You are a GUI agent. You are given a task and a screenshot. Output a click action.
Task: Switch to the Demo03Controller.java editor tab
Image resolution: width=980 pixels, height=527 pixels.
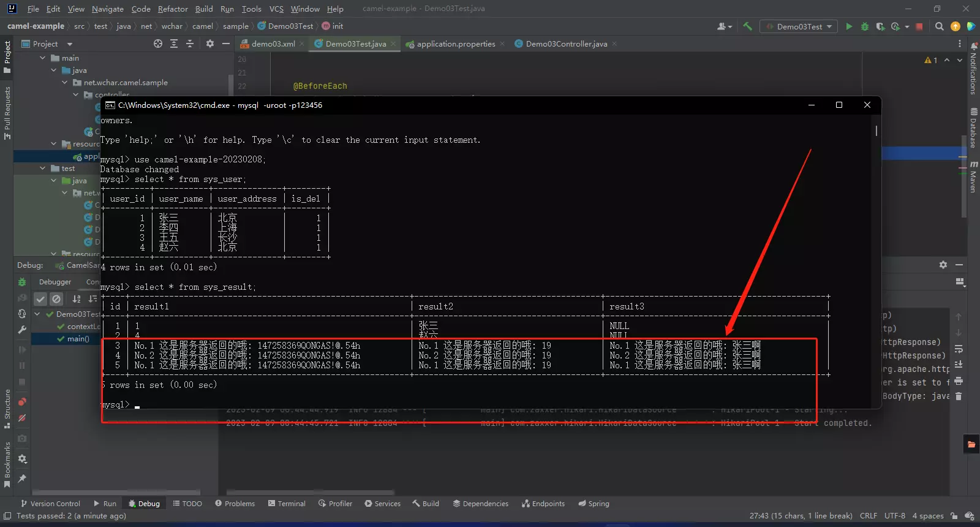point(566,44)
